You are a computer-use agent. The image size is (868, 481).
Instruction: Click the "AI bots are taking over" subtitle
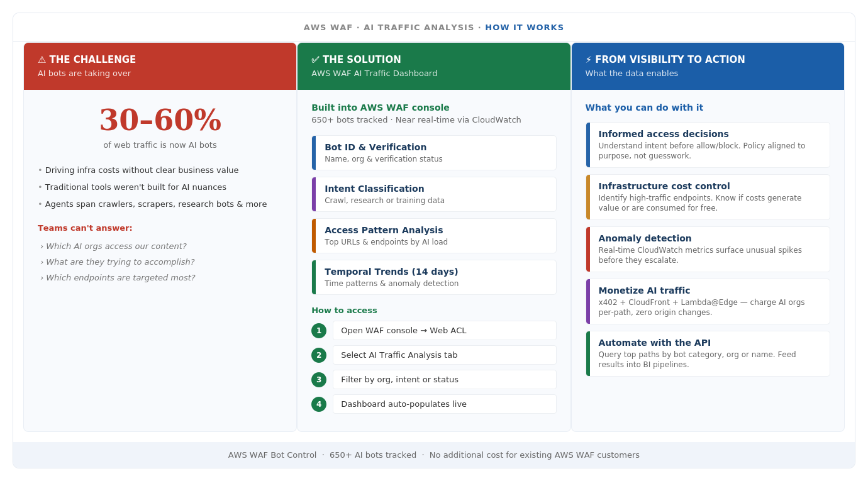point(84,74)
